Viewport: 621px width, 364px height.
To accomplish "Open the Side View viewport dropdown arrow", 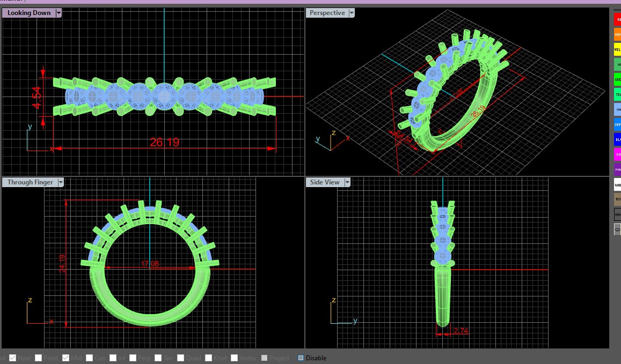I will 347,182.
